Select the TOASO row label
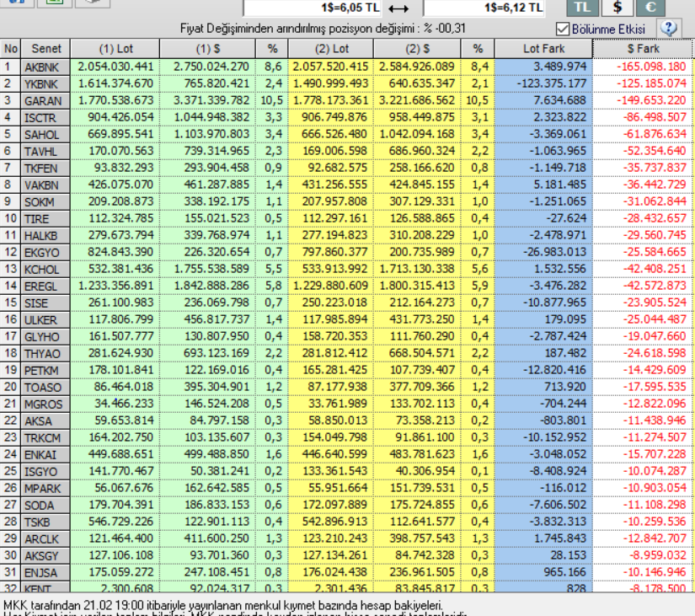 point(45,388)
